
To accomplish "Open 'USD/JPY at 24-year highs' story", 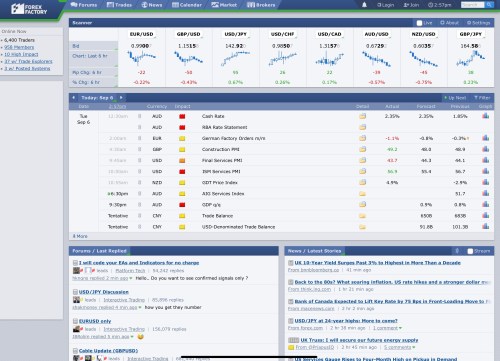I will (346, 321).
